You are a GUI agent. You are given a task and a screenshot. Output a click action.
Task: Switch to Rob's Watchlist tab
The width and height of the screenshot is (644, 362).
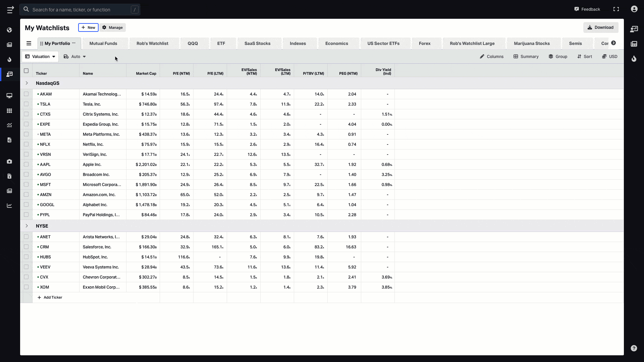coord(152,44)
